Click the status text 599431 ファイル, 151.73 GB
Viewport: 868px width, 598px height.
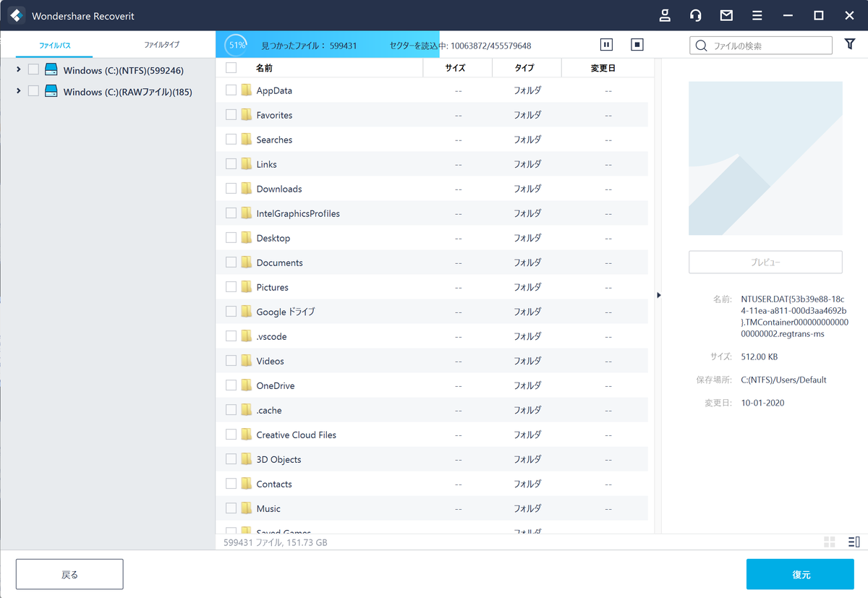[x=276, y=542]
